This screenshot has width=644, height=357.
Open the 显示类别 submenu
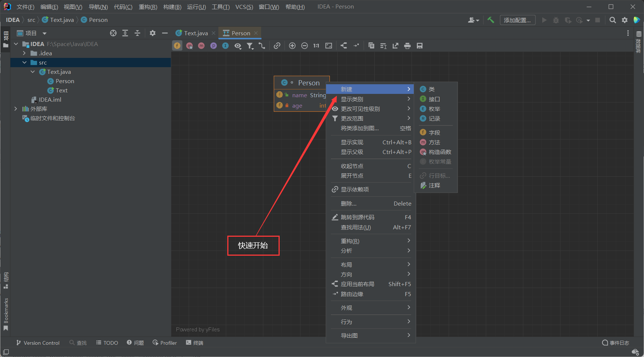tap(371, 99)
